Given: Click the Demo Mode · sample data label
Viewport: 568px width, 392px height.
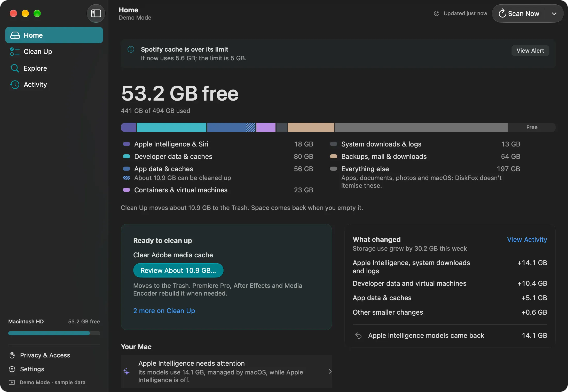Looking at the screenshot, I should (x=52, y=382).
